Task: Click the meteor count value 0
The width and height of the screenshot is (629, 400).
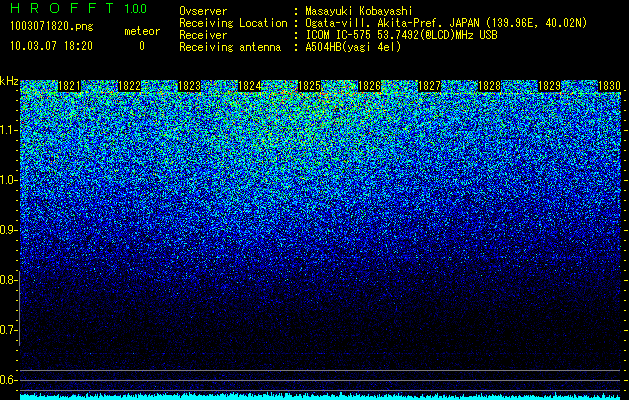Action: [142, 46]
